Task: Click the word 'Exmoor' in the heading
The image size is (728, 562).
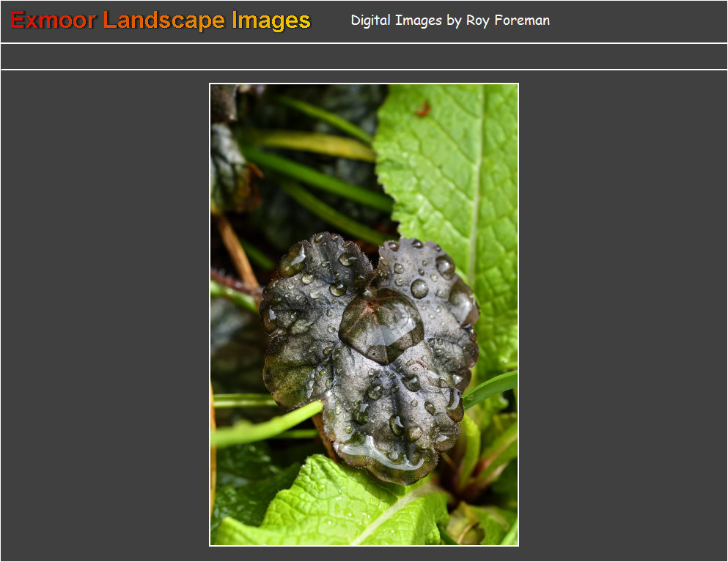Action: [53, 21]
